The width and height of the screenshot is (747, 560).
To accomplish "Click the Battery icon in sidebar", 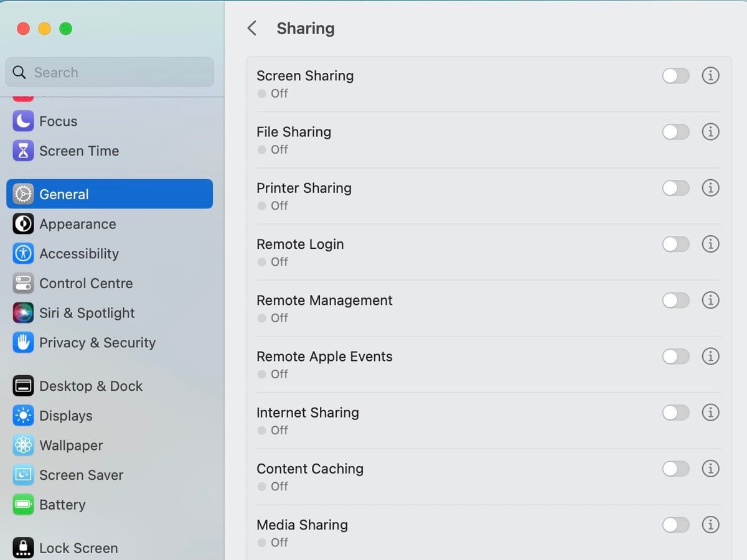I will (x=23, y=505).
